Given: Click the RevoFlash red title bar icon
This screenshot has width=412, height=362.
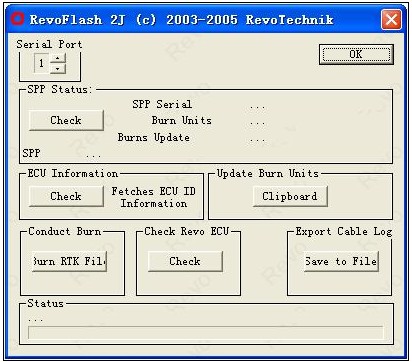Looking at the screenshot, I should (17, 19).
